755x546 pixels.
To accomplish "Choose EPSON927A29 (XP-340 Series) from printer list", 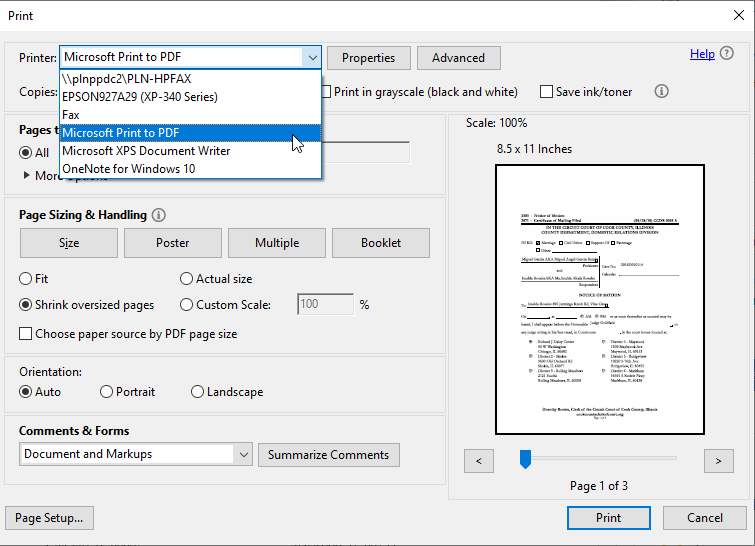I will coord(140,97).
